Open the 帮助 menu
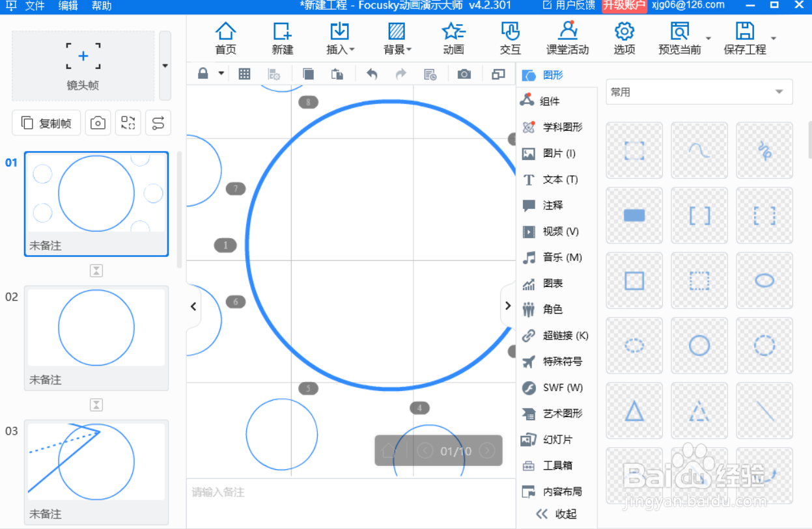This screenshot has height=529, width=812. pos(101,6)
